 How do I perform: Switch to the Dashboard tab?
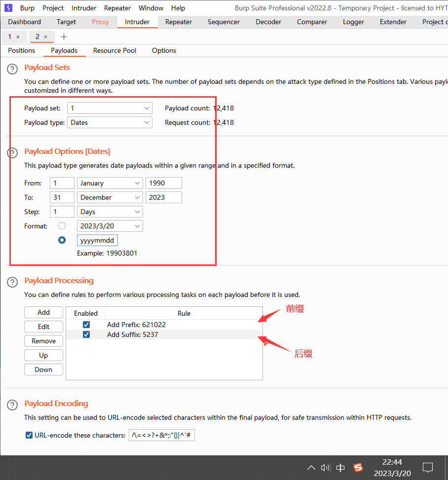tap(25, 22)
